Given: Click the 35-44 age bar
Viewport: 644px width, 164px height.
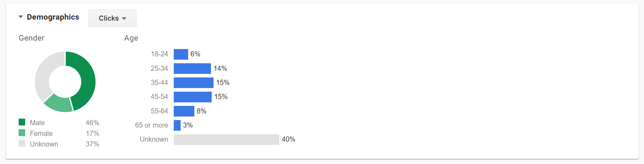Looking at the screenshot, I should pos(193,83).
